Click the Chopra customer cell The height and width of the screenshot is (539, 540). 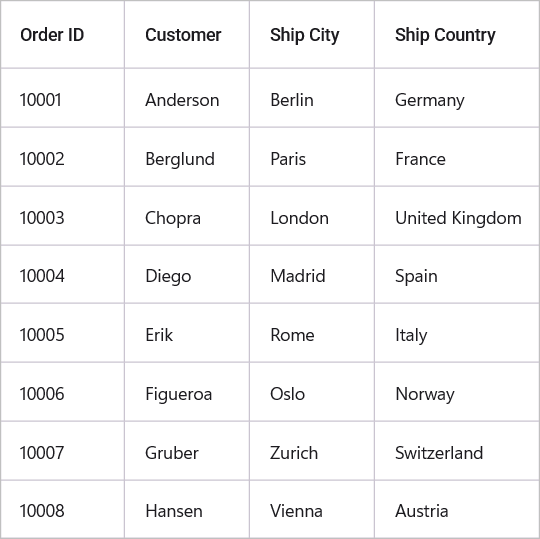click(x=187, y=216)
